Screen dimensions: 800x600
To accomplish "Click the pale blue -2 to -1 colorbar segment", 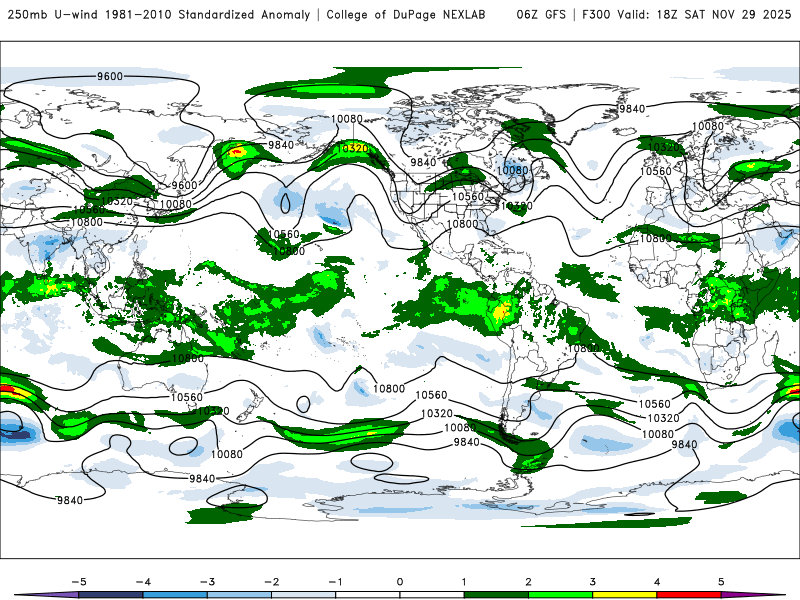I will pyautogui.click(x=304, y=595).
